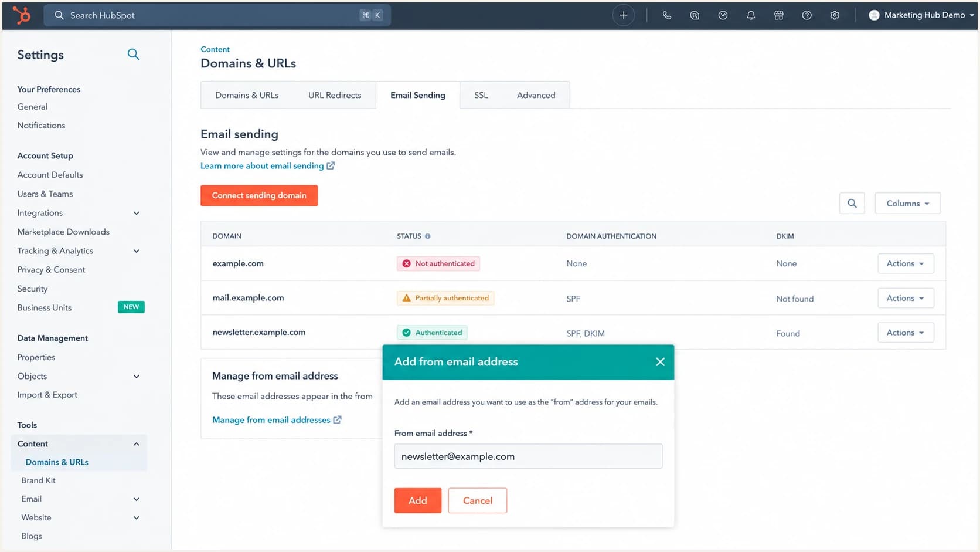Switch to the Advanced tab
980x552 pixels.
(536, 95)
